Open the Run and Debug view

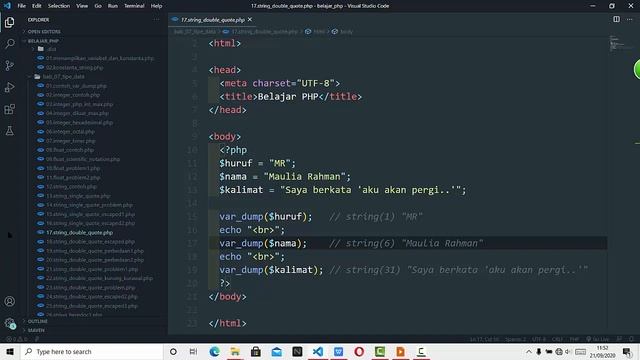click(9, 87)
